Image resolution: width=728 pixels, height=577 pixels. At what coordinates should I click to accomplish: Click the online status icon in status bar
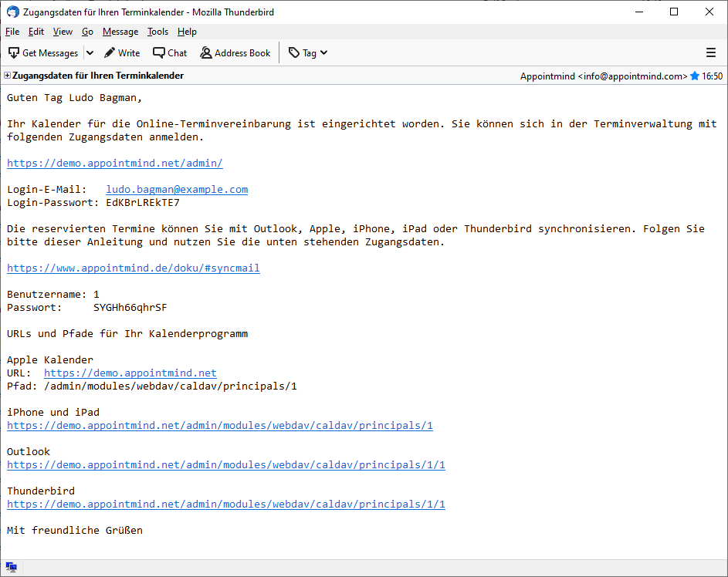click(11, 567)
